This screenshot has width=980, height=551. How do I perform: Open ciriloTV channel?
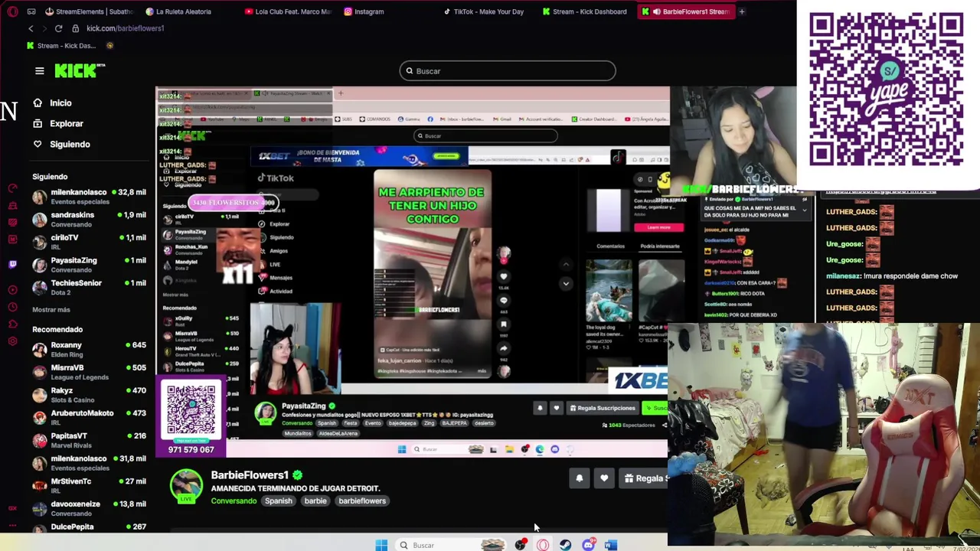click(x=89, y=242)
